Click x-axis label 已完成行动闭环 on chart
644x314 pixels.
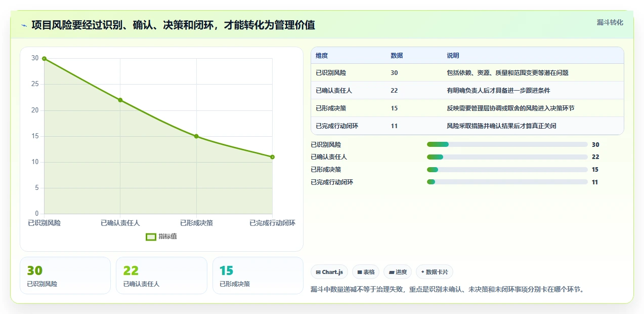pyautogui.click(x=272, y=223)
